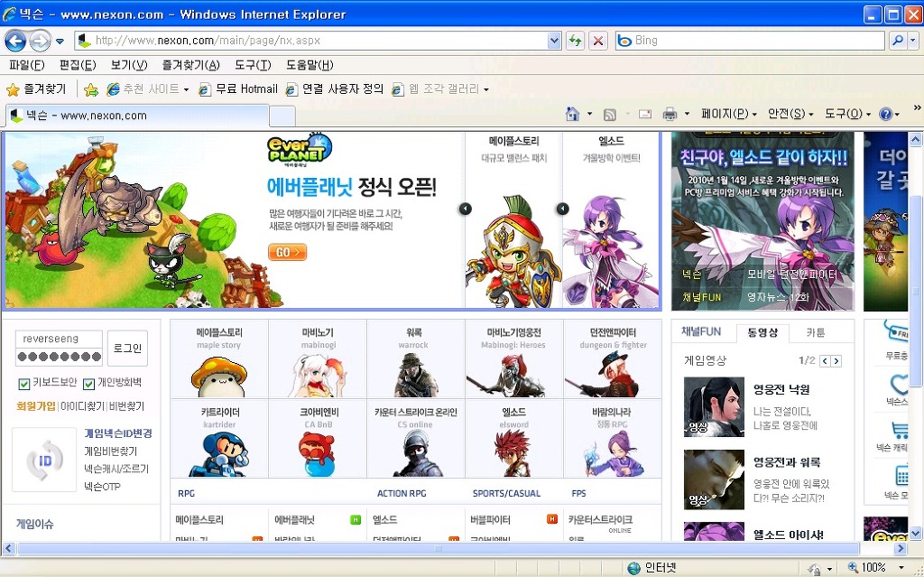Toggle the 키보드보안 checkbox
This screenshot has width=924, height=577.
[x=24, y=384]
